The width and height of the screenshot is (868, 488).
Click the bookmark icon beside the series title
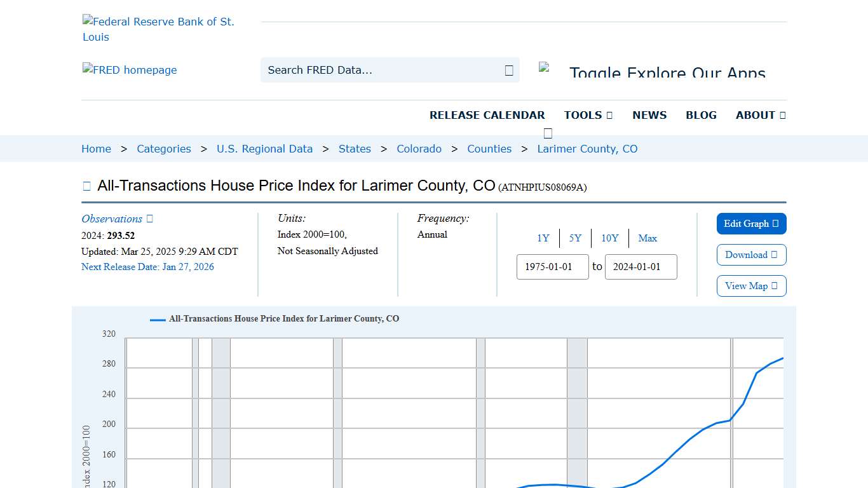click(86, 185)
